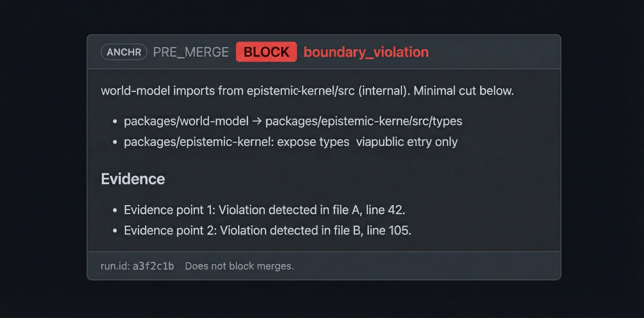The height and width of the screenshot is (318, 644).
Task: Click the 'Minimal cut below.' phrase
Action: pos(464,91)
